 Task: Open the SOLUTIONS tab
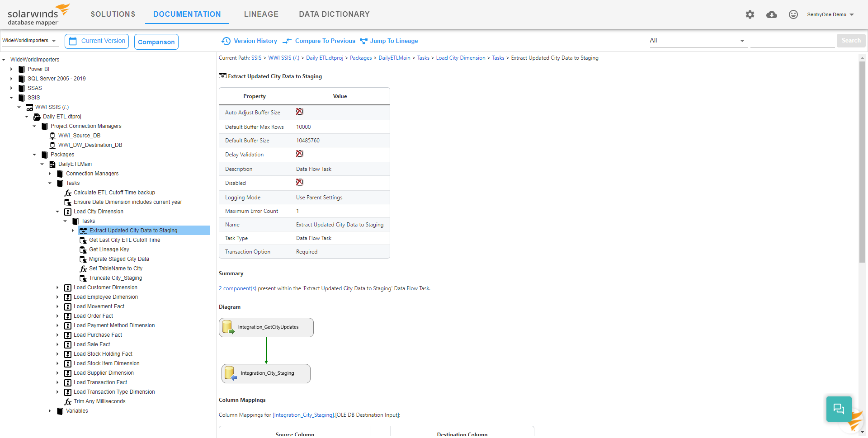(113, 14)
